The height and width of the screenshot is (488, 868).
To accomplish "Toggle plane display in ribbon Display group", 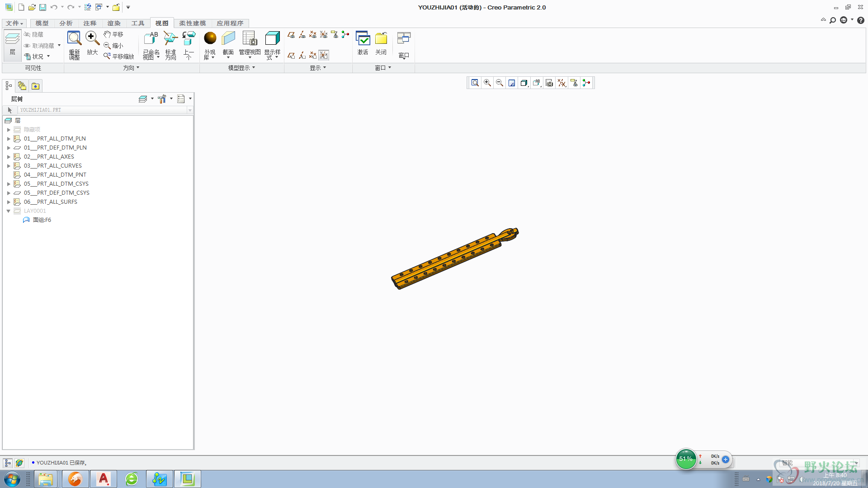I will 291,35.
